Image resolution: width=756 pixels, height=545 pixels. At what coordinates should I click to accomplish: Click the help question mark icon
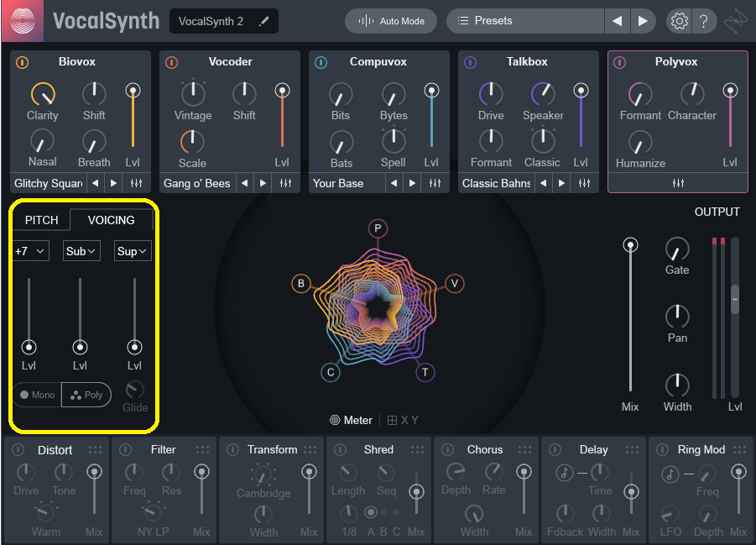(703, 21)
